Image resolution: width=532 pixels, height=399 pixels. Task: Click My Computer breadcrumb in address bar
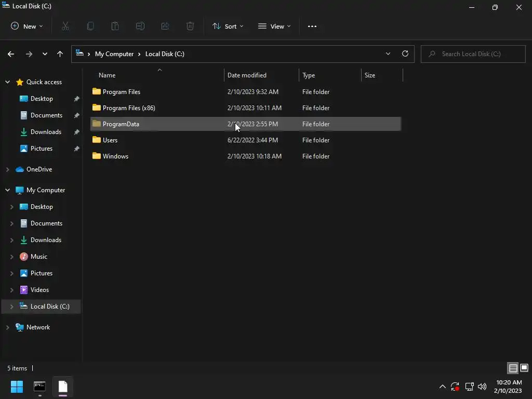pyautogui.click(x=114, y=54)
